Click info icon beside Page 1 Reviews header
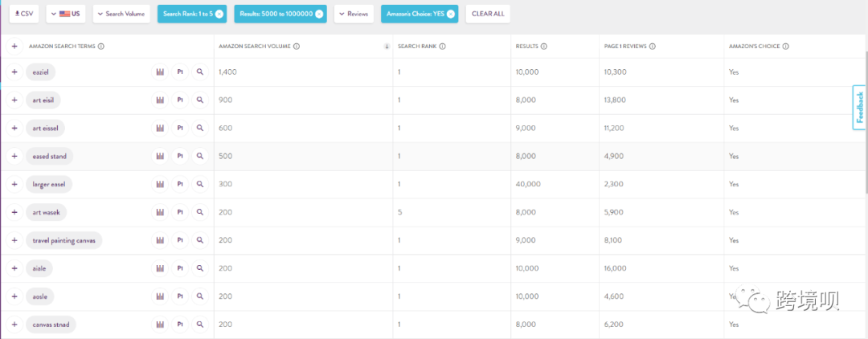This screenshot has height=339, width=868. tap(652, 47)
